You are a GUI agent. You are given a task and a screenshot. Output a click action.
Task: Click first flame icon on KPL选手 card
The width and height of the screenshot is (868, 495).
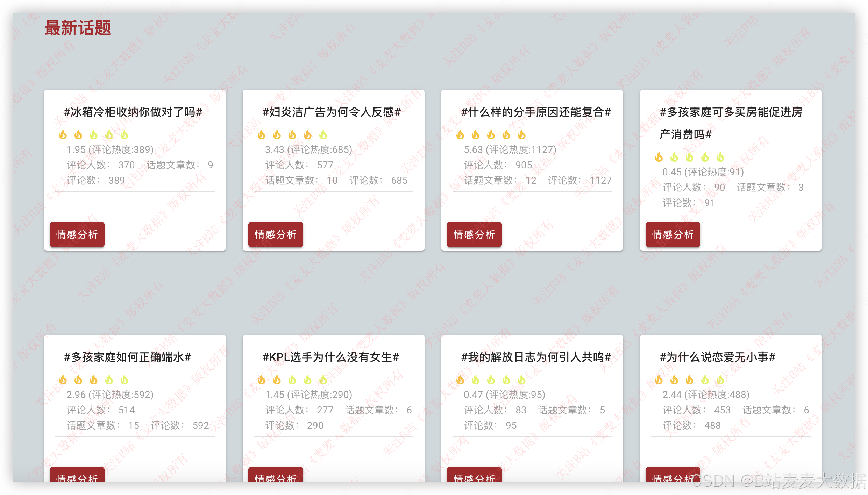click(x=262, y=380)
